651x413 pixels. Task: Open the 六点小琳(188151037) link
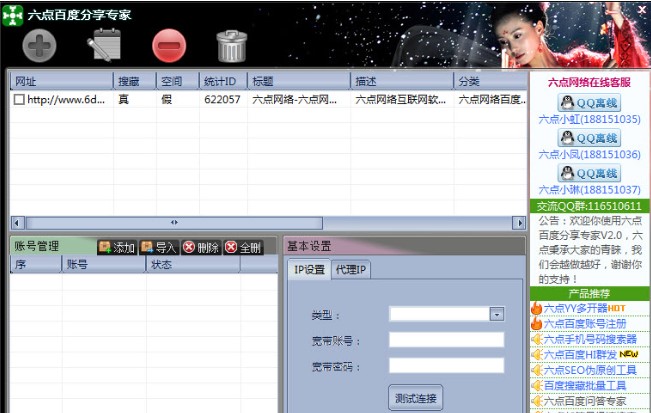(590, 190)
